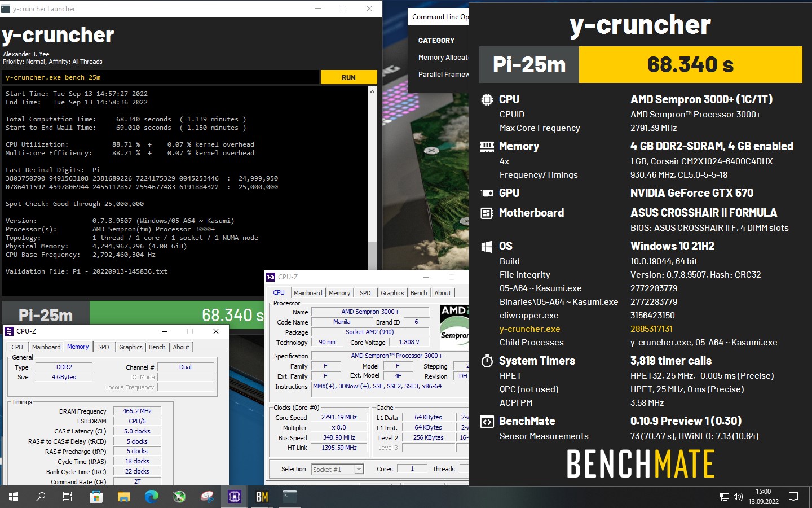Click the y-cruncher.exe bench 25m command field
Screen dimensions: 812x508
160,77
